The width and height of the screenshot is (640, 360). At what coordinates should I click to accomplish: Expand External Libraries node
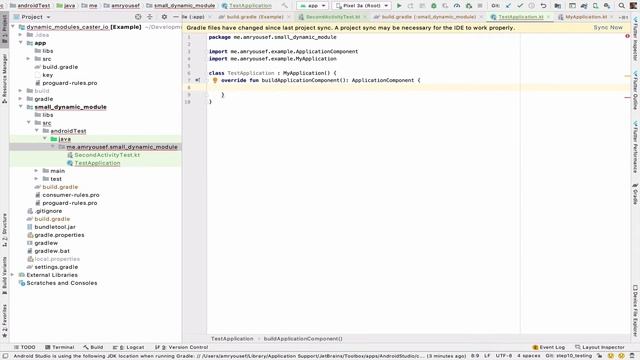13,275
